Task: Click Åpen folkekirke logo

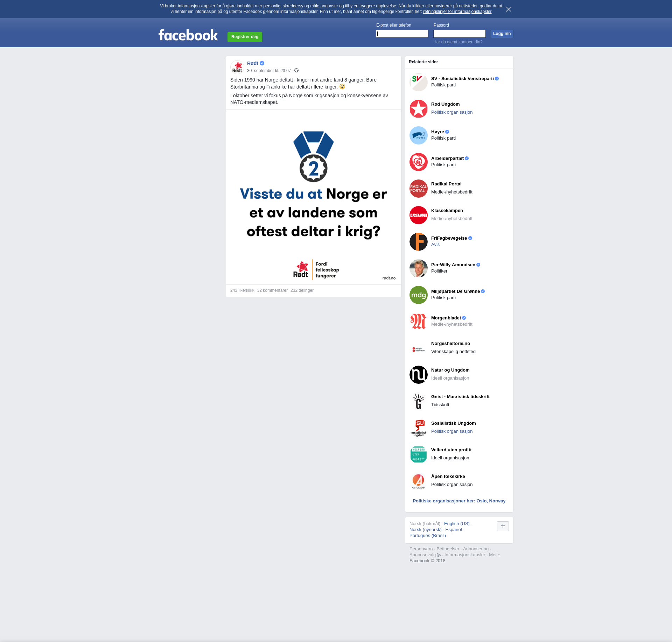Action: pos(419,481)
